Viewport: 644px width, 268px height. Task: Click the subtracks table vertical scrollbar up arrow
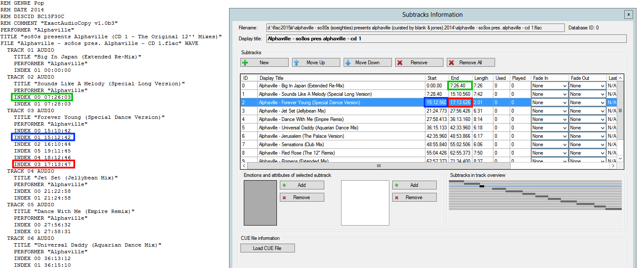(621, 78)
